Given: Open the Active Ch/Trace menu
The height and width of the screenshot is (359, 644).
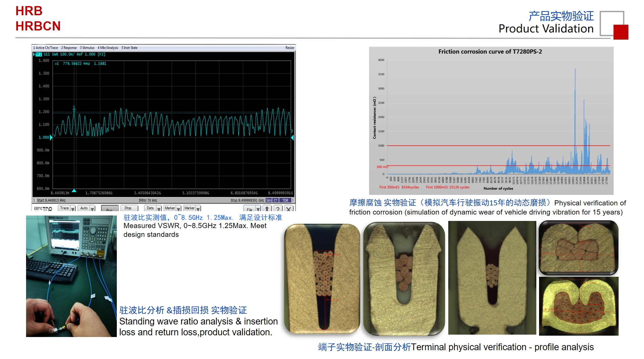Looking at the screenshot, I should pos(45,48).
